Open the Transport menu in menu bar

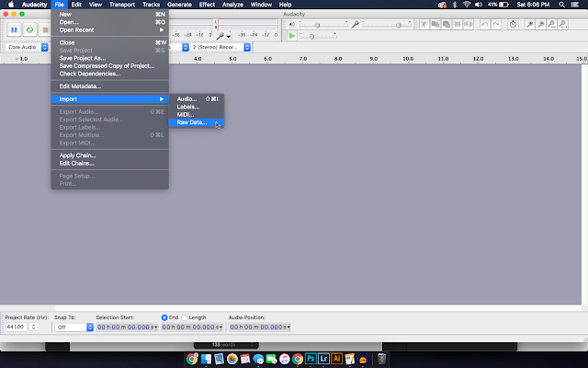(x=122, y=5)
